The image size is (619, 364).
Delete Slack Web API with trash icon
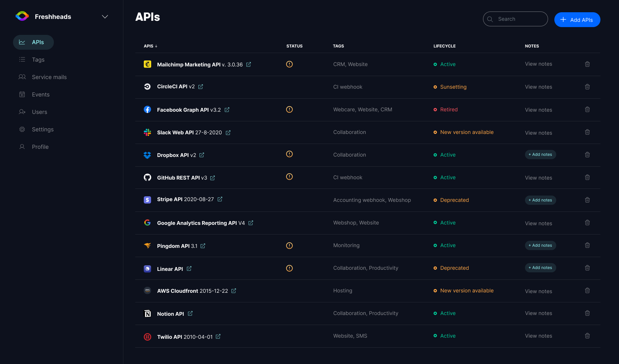[587, 132]
